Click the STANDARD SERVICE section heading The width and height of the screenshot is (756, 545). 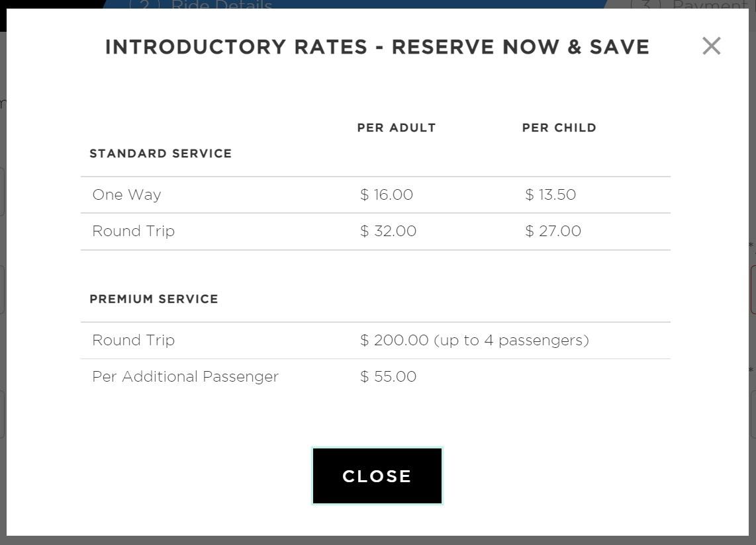[x=161, y=153]
